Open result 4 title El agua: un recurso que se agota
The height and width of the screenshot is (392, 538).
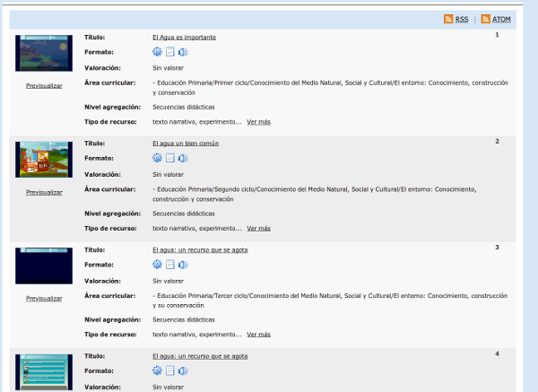(200, 356)
